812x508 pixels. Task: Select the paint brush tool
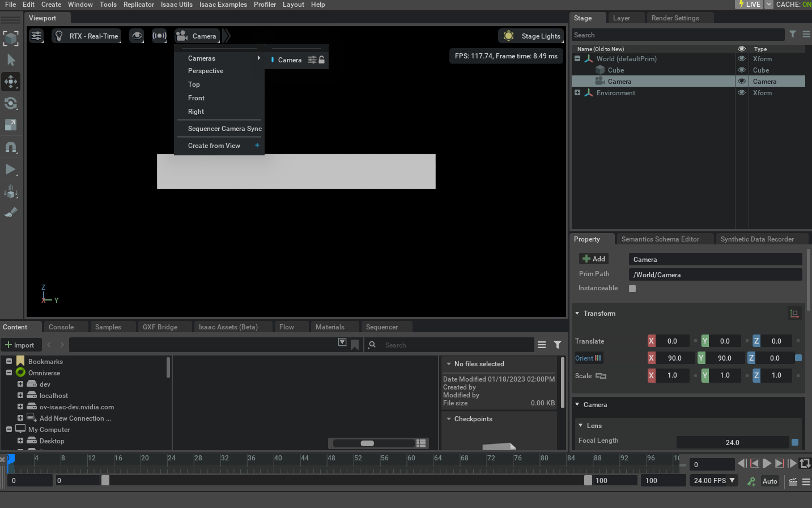tap(11, 213)
